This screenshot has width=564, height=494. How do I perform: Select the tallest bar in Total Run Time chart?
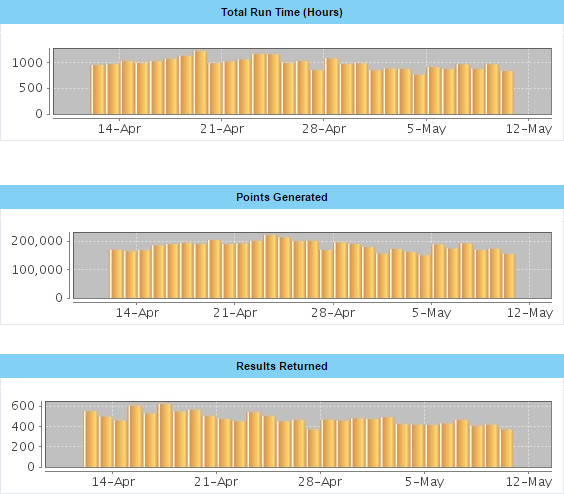point(200,83)
